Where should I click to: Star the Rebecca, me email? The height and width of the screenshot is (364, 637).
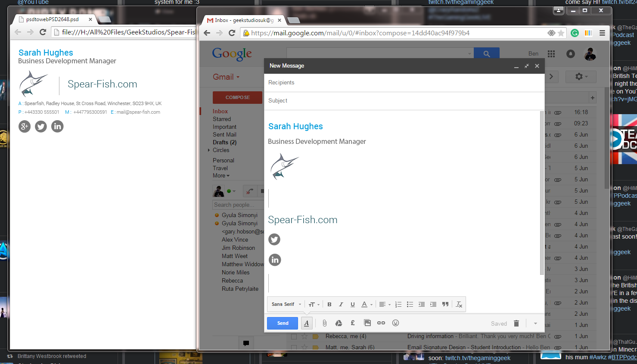coord(305,336)
